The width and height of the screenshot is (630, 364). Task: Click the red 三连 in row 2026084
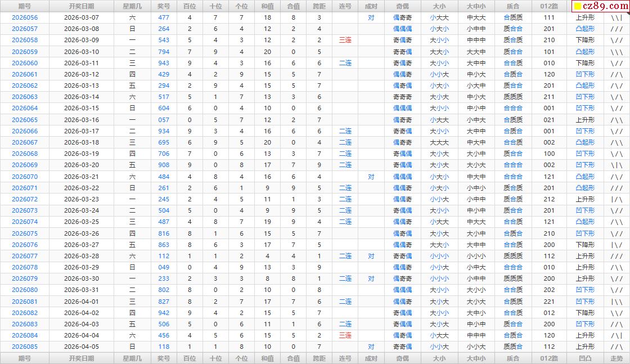tap(345, 335)
